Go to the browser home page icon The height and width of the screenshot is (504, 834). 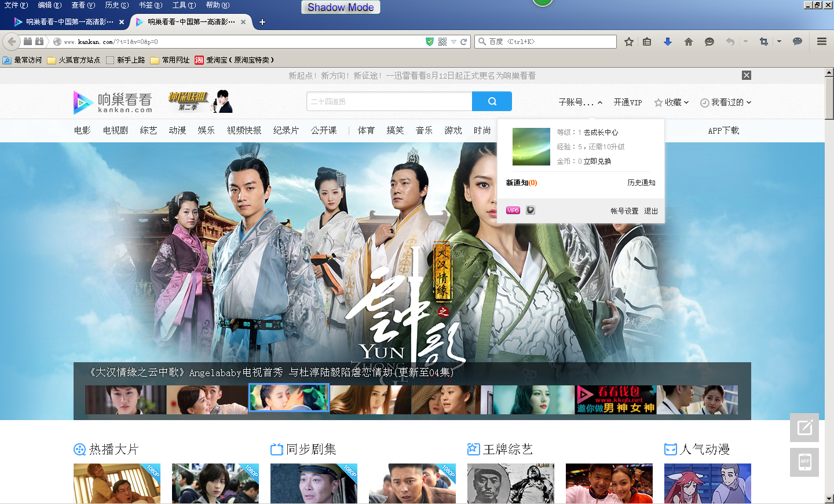[689, 42]
